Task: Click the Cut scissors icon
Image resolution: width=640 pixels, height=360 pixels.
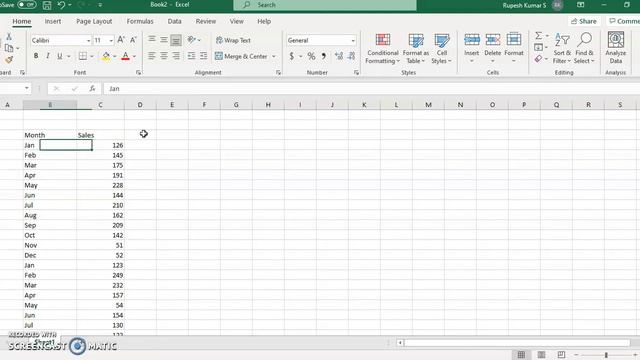Action: point(9,37)
